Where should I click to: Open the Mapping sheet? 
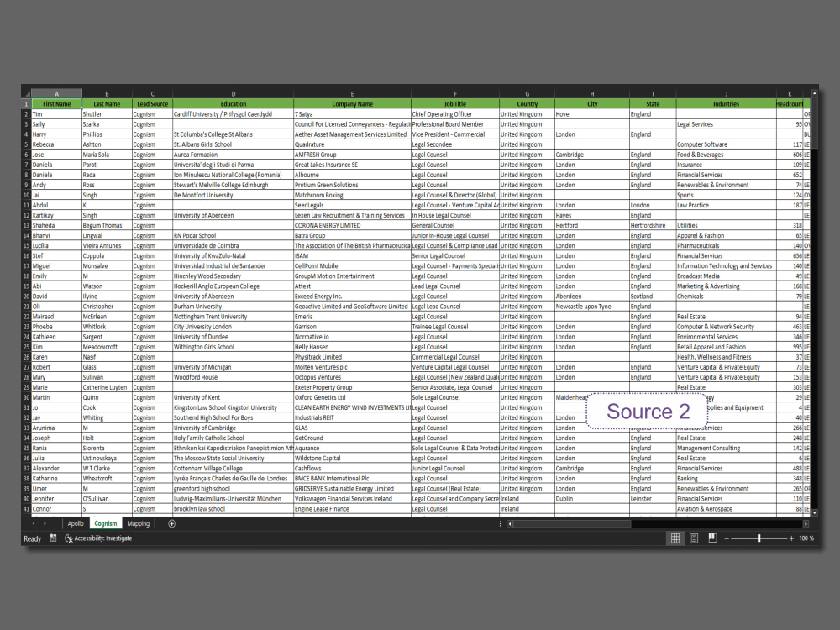[x=138, y=523]
